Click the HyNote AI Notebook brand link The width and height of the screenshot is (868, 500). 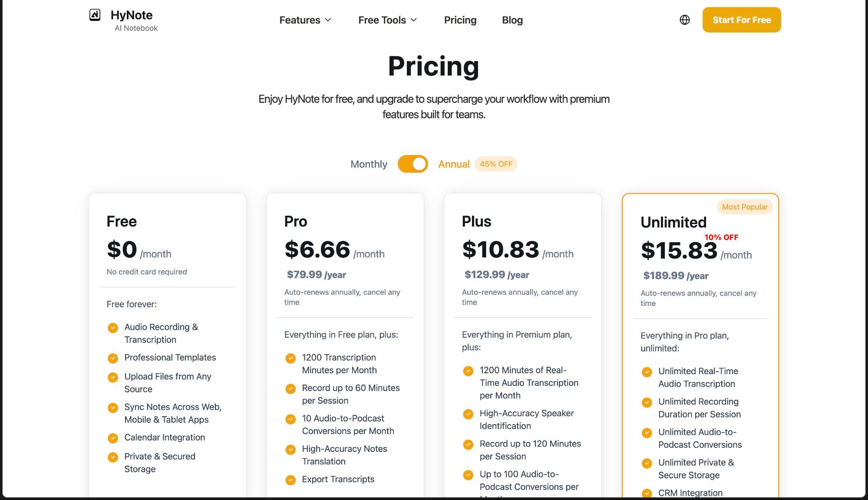pyautogui.click(x=132, y=20)
